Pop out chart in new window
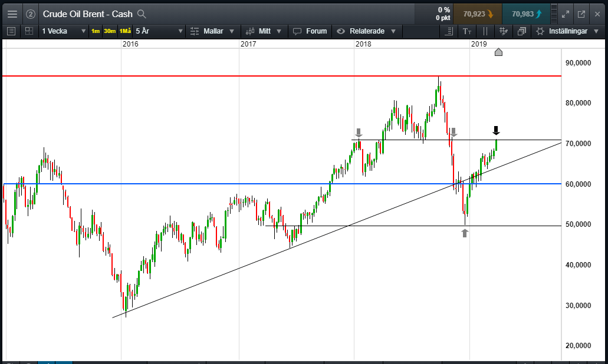 click(x=581, y=14)
